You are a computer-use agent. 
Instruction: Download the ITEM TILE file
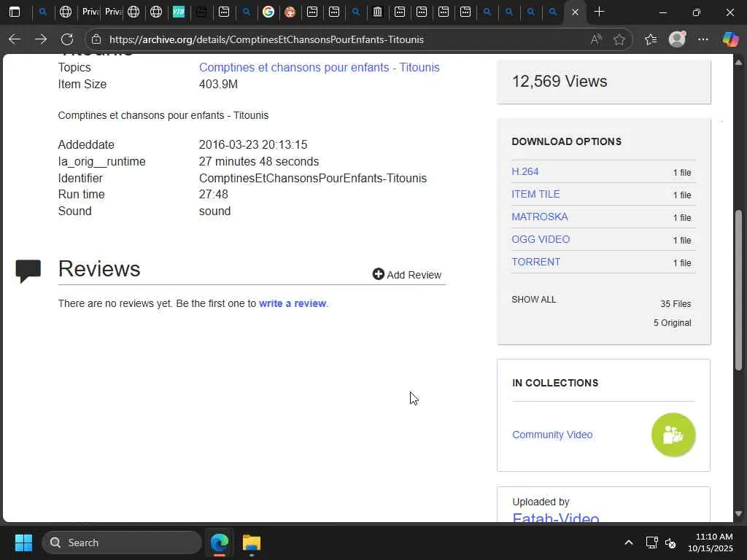pyautogui.click(x=535, y=194)
